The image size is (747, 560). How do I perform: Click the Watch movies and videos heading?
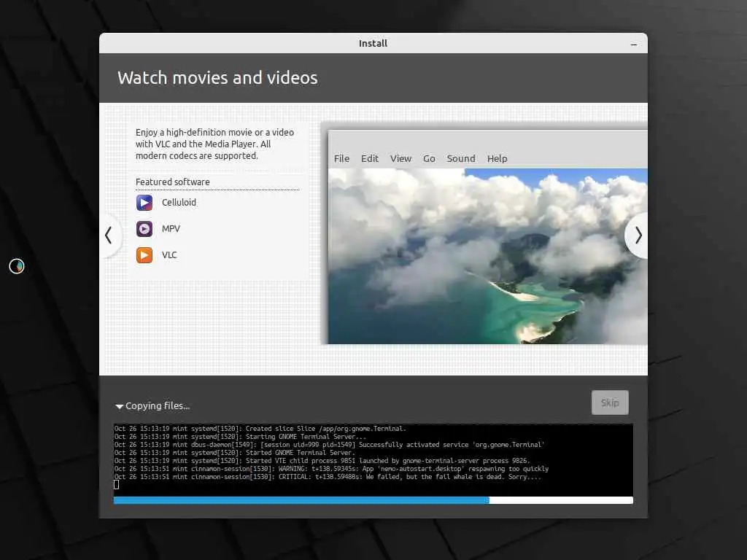[217, 77]
